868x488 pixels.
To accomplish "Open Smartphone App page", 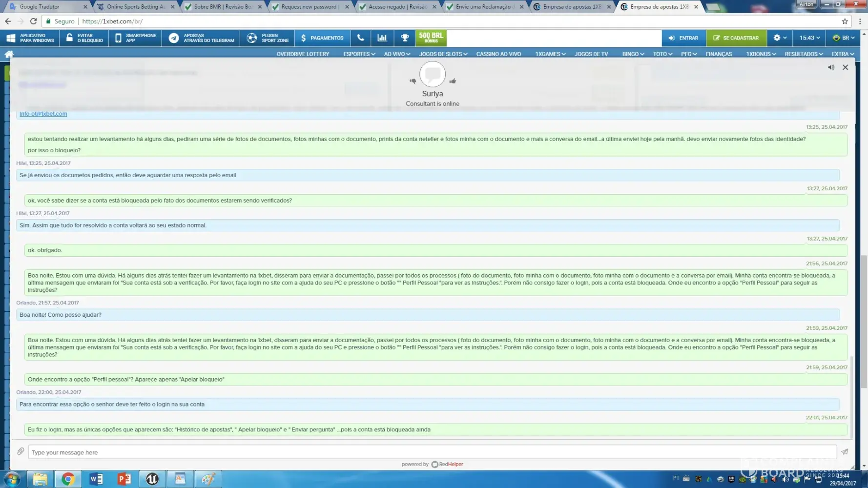I will click(x=135, y=38).
